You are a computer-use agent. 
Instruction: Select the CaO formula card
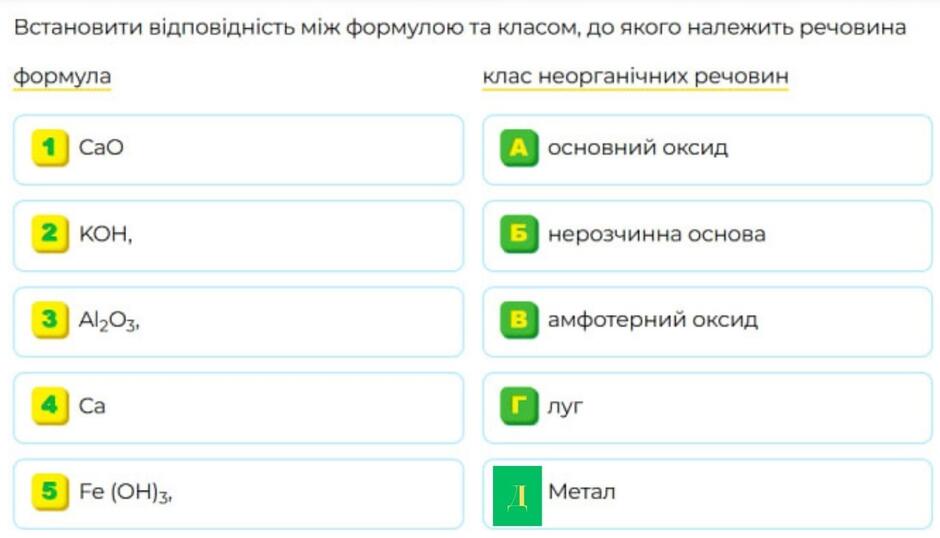(x=239, y=150)
